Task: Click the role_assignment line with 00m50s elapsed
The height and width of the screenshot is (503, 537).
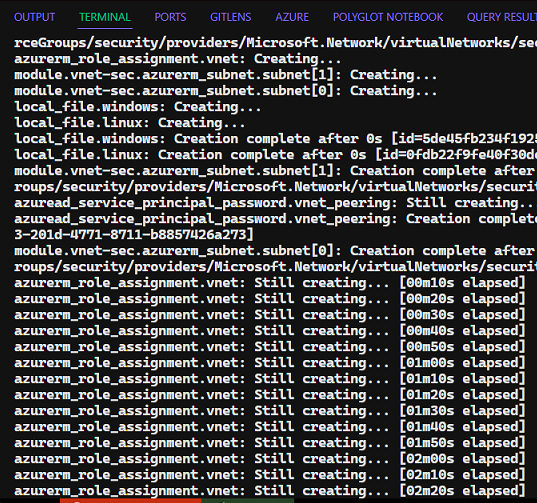Action: (x=270, y=347)
